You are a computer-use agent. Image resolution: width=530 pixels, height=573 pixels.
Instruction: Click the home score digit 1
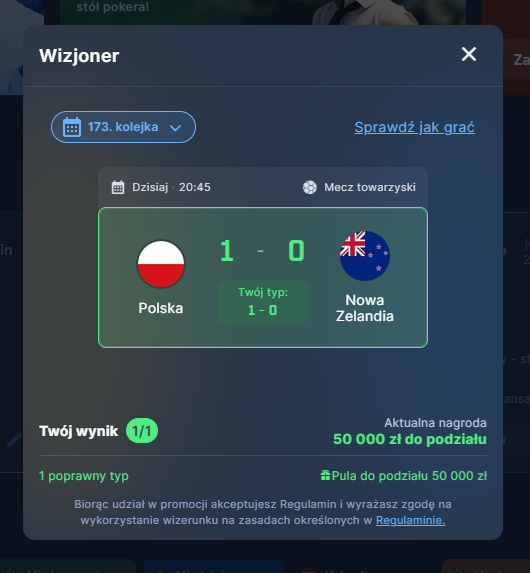coord(227,251)
